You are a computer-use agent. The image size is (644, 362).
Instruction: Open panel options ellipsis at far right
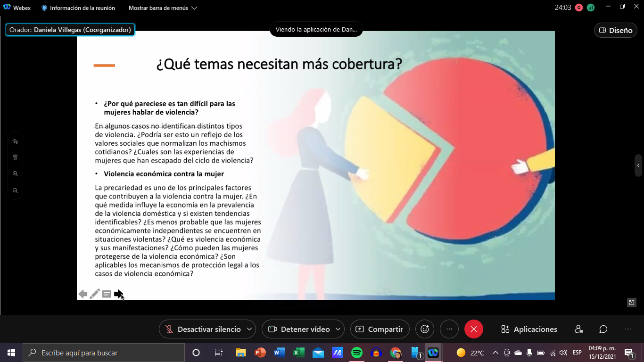(627, 329)
